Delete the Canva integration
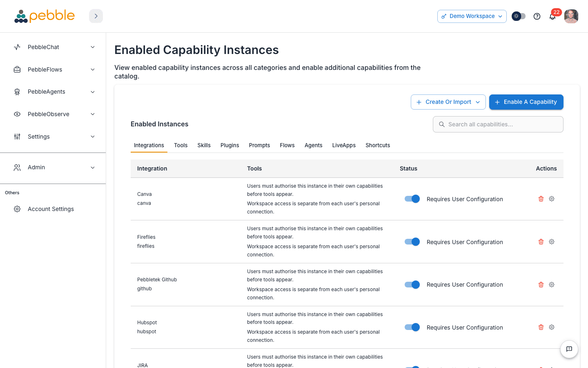 click(x=541, y=199)
